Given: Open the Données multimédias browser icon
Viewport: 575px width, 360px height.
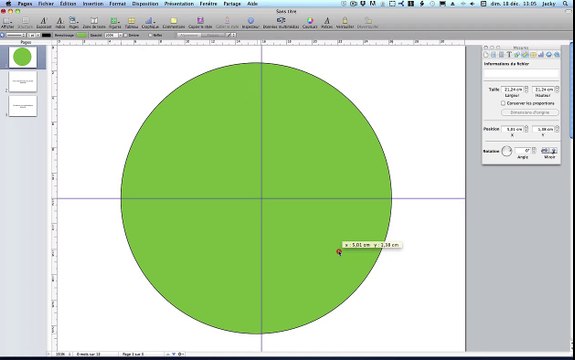Looking at the screenshot, I should (281, 22).
